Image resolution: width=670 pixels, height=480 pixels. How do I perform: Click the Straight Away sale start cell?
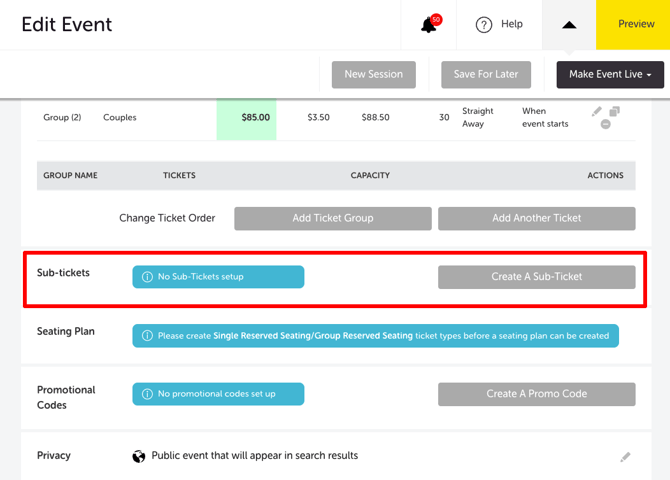tap(478, 117)
